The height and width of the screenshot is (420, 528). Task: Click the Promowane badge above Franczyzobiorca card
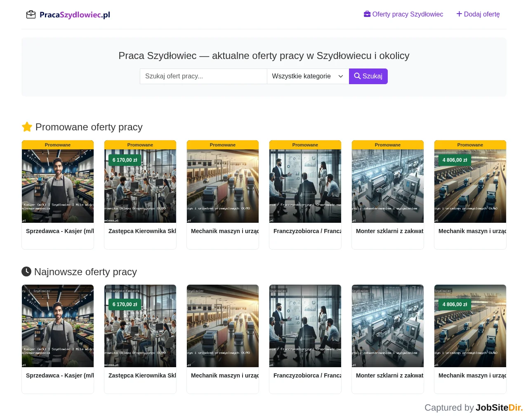click(x=305, y=145)
